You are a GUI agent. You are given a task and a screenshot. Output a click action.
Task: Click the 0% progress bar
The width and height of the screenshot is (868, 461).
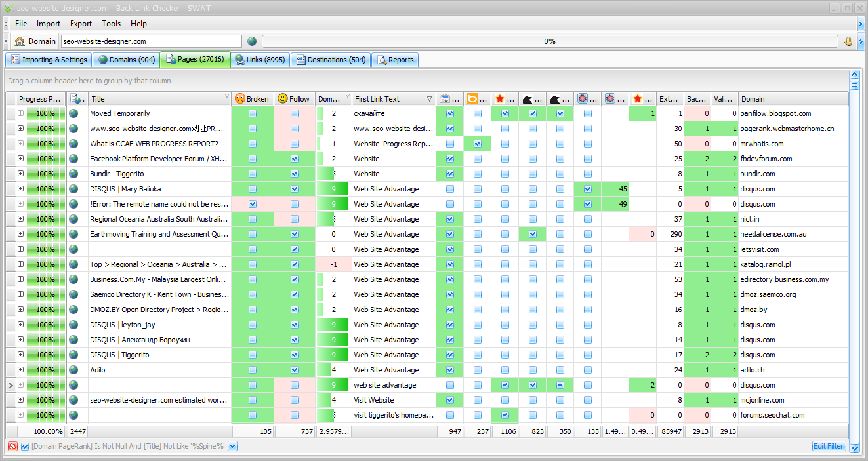point(550,41)
